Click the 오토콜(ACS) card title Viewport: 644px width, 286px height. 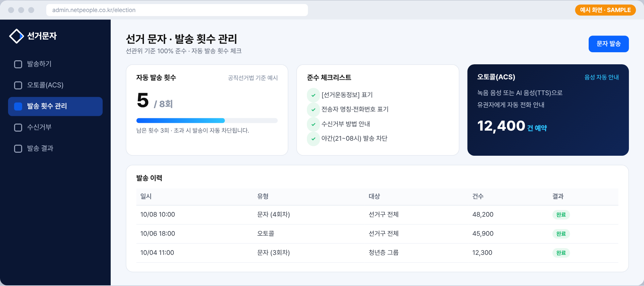(x=496, y=77)
